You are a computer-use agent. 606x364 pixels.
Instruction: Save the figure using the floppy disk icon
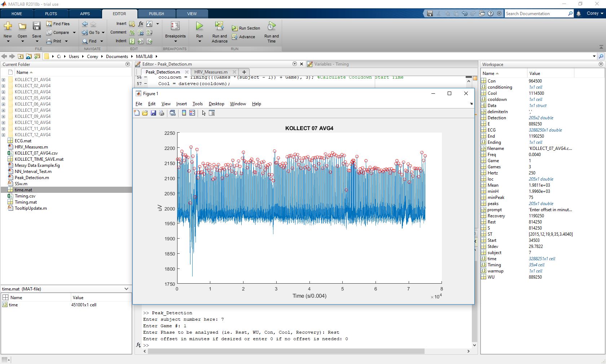[x=153, y=113]
